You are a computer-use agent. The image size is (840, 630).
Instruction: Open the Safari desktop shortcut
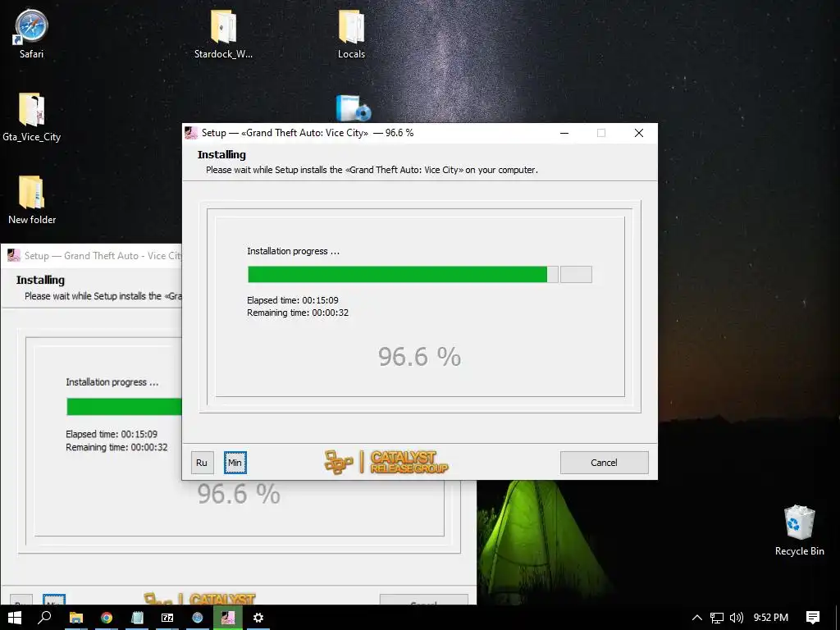(x=31, y=33)
